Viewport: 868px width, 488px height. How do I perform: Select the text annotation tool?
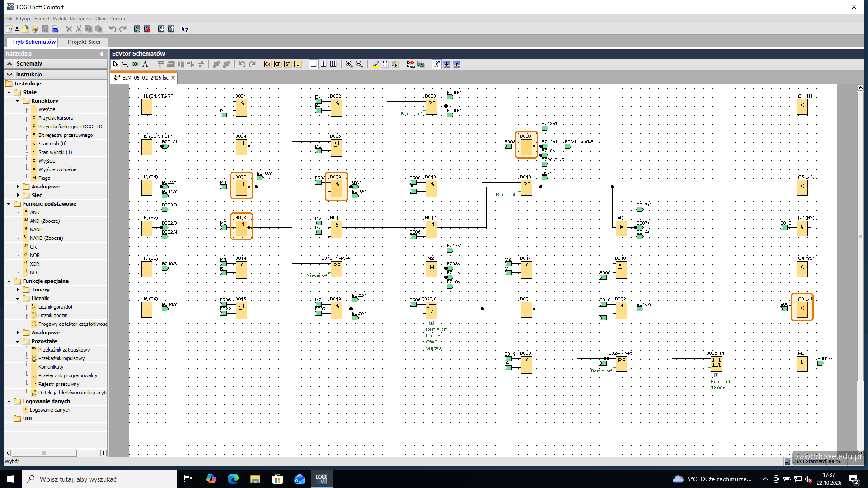click(x=145, y=64)
